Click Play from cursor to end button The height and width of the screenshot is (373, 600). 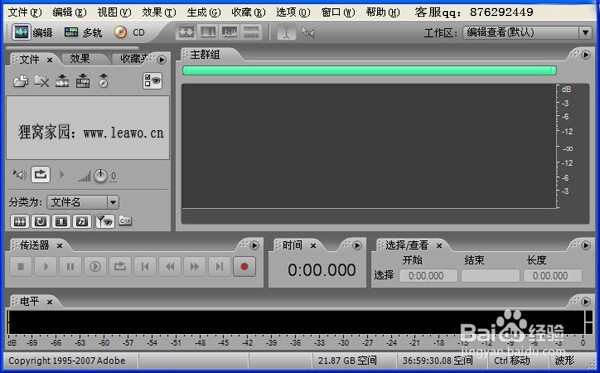(95, 266)
